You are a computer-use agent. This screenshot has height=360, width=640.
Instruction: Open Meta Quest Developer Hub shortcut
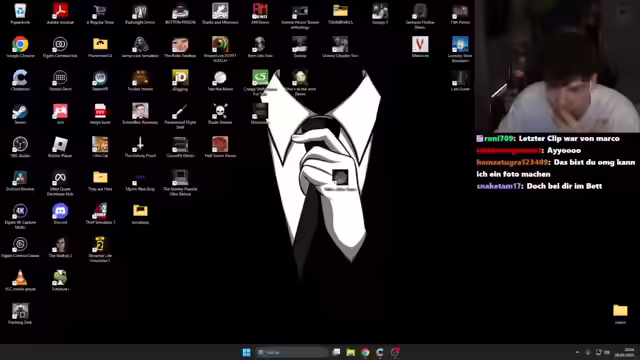[x=60, y=183]
